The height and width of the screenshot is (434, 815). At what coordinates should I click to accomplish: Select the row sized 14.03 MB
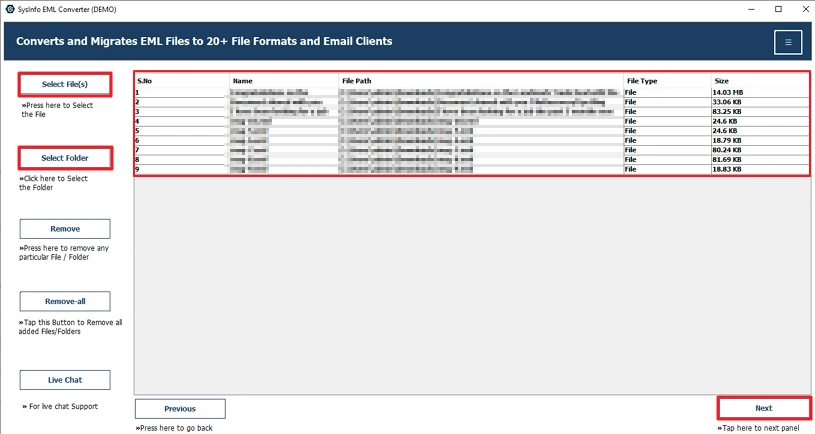point(471,93)
